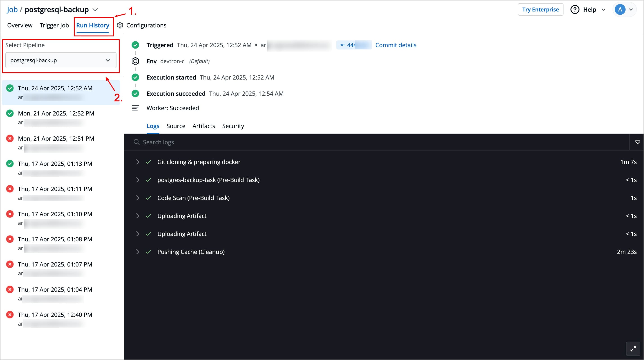Viewport: 644px width, 360px height.
Task: Click the Worker status lines icon
Action: (x=135, y=108)
